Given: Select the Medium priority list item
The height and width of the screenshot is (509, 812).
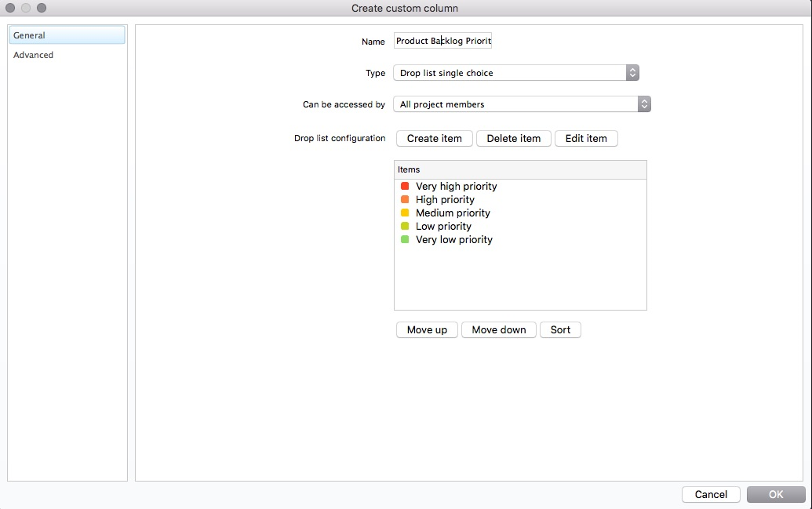Looking at the screenshot, I should 453,213.
